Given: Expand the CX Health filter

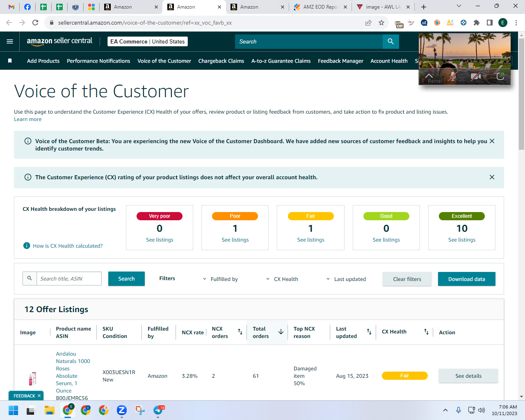Looking at the screenshot, I should (x=282, y=279).
